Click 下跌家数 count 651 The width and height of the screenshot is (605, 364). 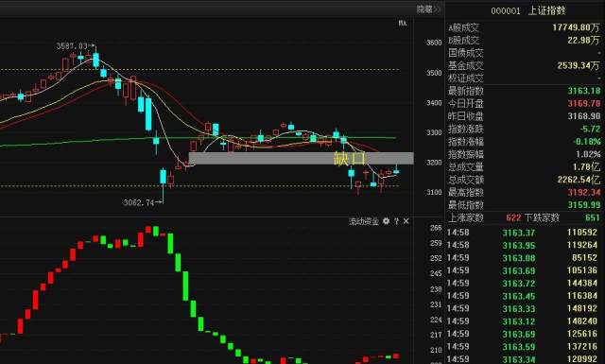(x=593, y=217)
